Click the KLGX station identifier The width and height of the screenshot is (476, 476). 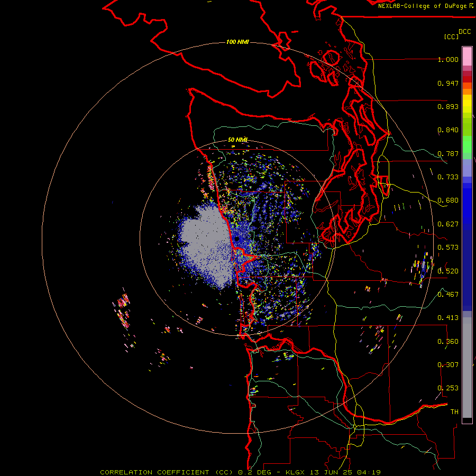click(295, 472)
